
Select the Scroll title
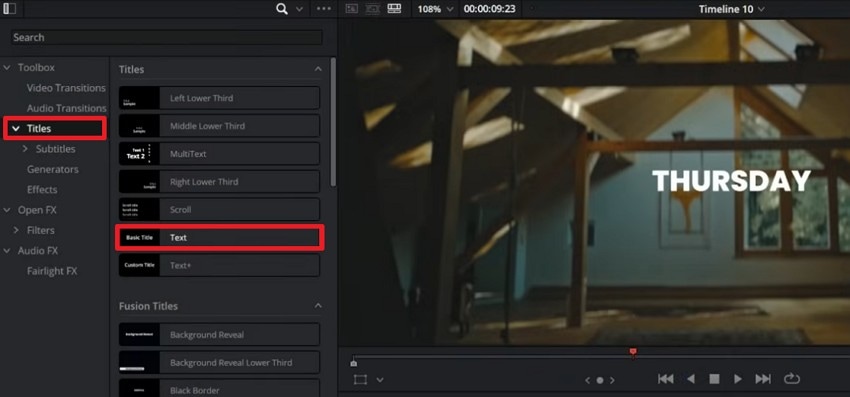tap(219, 209)
